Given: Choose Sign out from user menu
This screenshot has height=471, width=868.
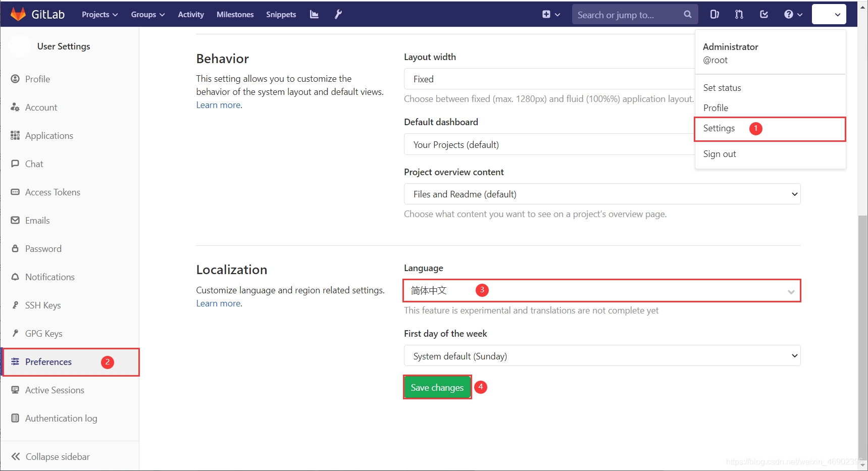Looking at the screenshot, I should pos(720,154).
